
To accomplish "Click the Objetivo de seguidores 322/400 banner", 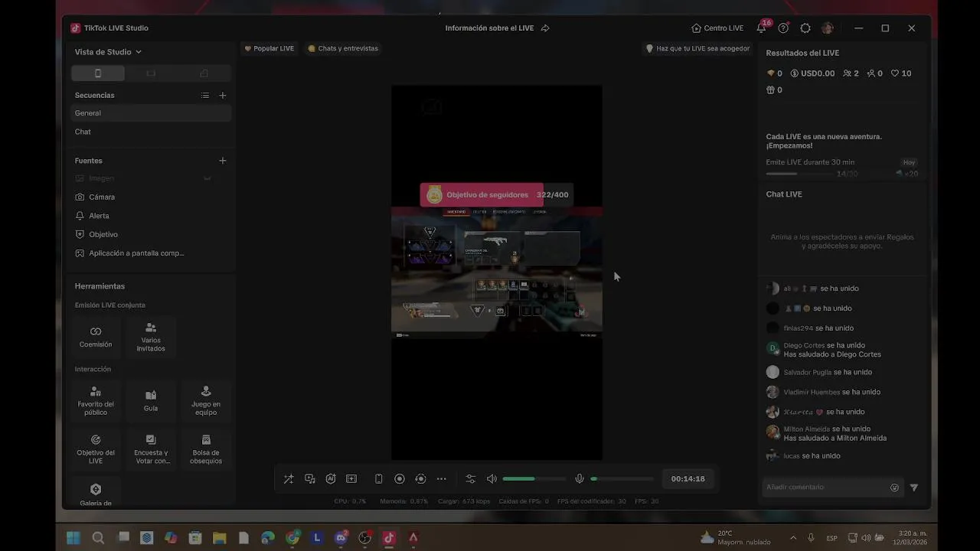I will [x=496, y=194].
